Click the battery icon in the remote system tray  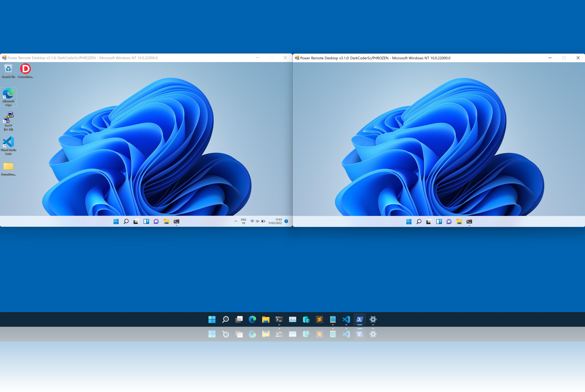tap(263, 221)
